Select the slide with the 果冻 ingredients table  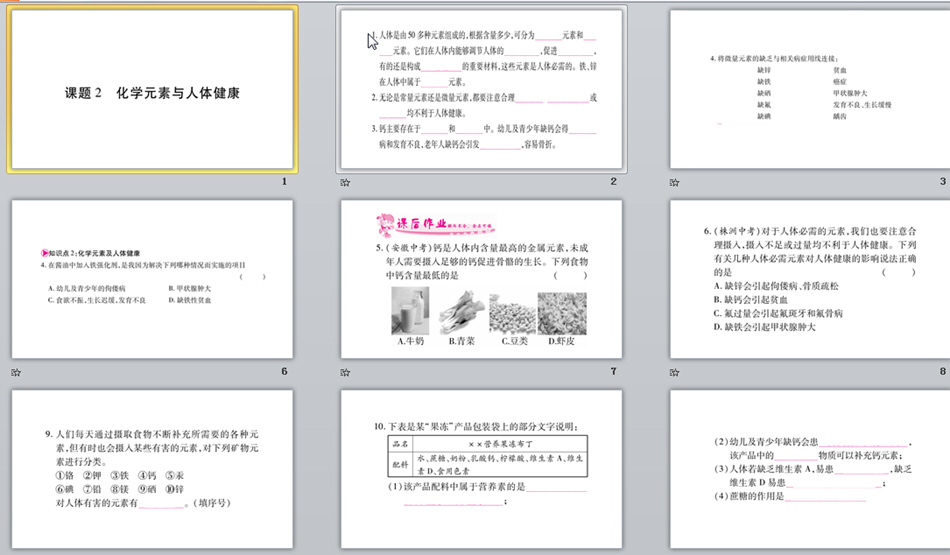[481, 469]
